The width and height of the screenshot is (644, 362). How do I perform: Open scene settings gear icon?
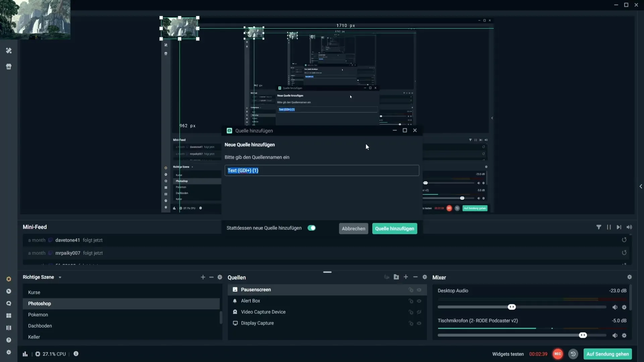tap(220, 277)
